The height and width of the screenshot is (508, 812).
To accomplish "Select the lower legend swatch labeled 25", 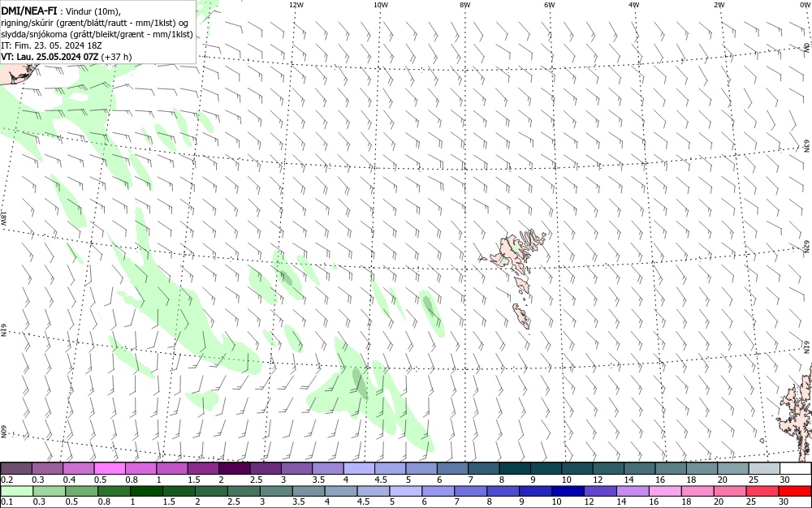I will (762, 491).
